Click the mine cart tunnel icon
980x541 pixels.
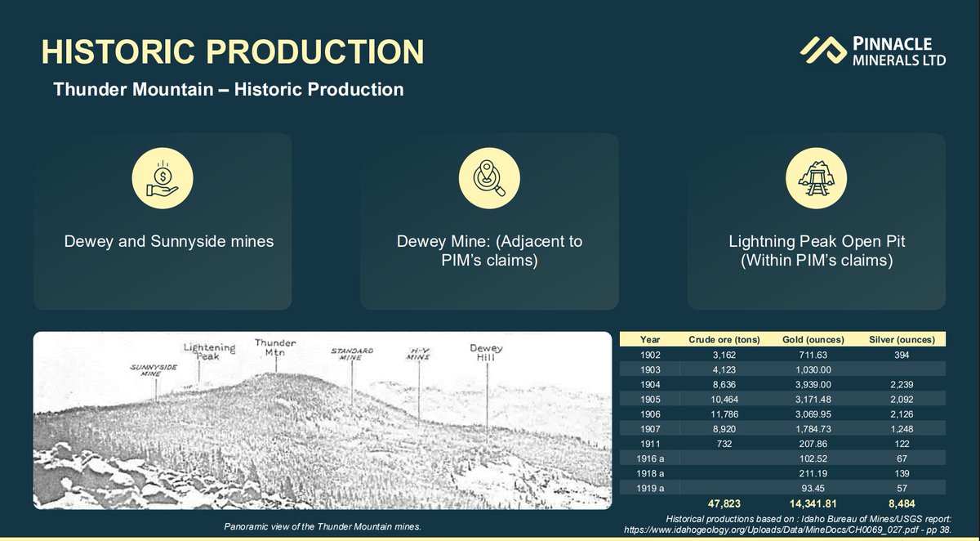click(x=816, y=179)
